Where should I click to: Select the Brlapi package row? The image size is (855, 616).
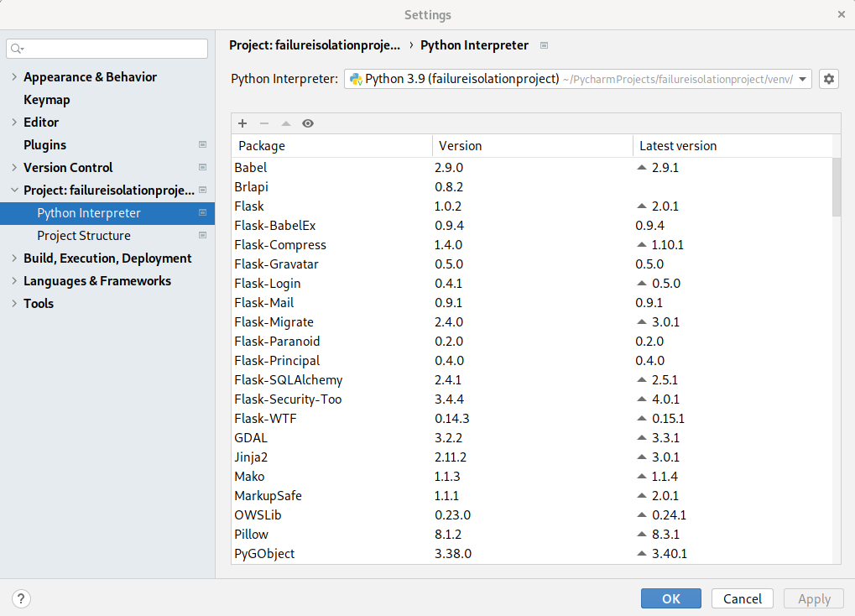click(x=532, y=186)
